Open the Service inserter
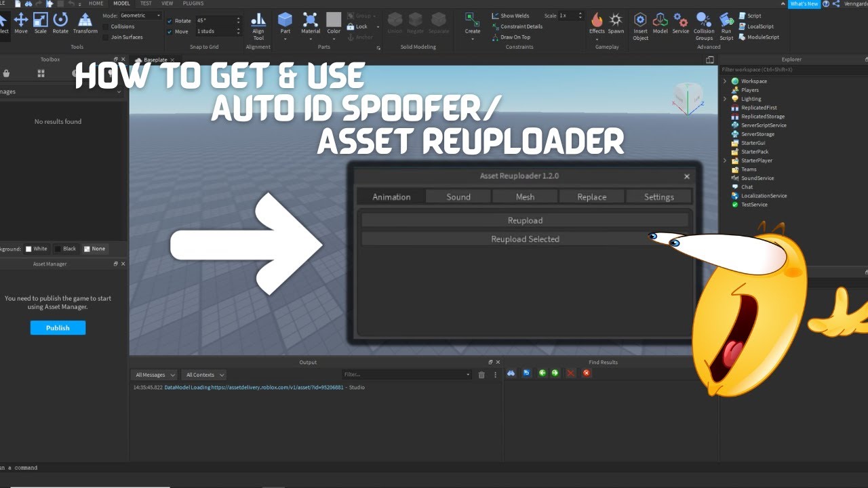 coord(681,23)
